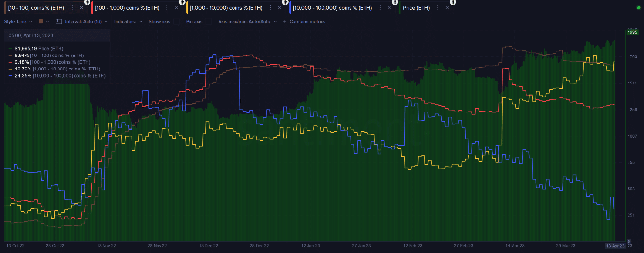Open options menu for [10 - 100) coins metric

[x=72, y=8]
